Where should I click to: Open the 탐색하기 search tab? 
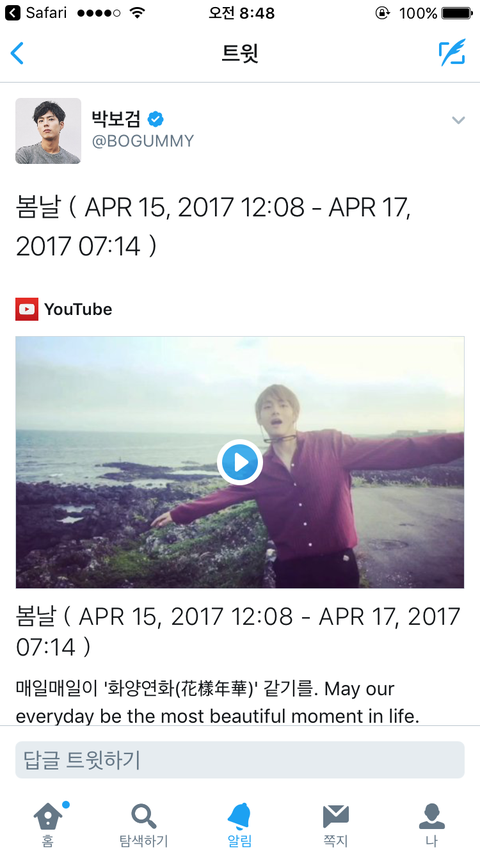pyautogui.click(x=144, y=825)
